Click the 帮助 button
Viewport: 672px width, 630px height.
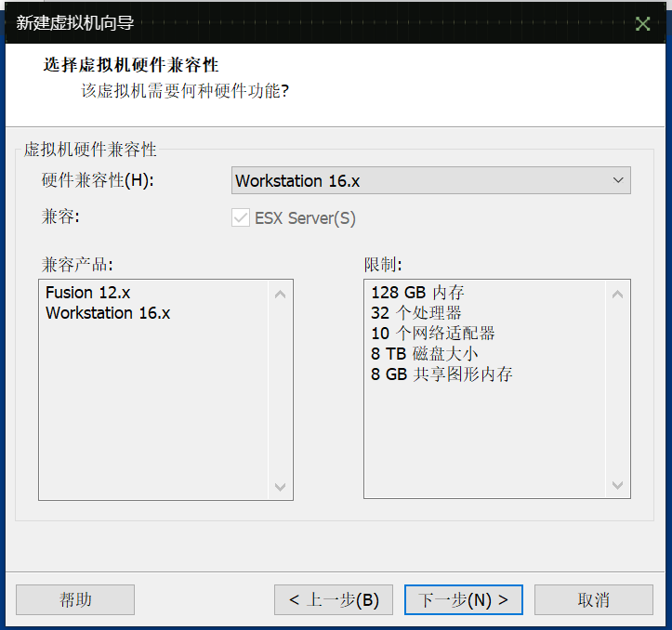pos(75,599)
